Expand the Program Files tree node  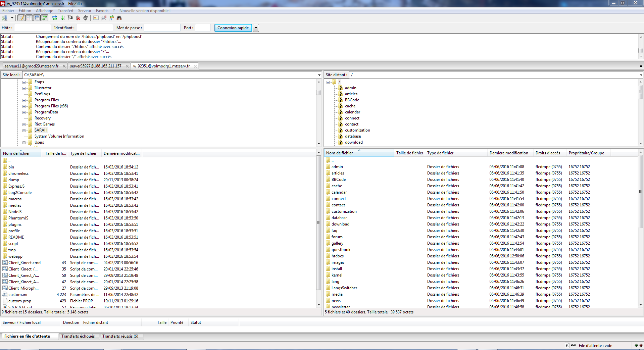click(24, 100)
